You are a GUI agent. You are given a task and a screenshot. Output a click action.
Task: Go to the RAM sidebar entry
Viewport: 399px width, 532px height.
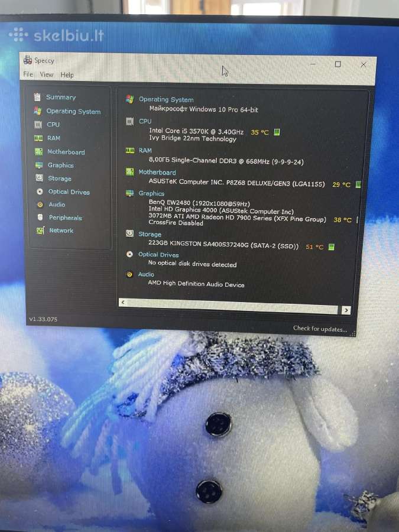click(x=54, y=138)
